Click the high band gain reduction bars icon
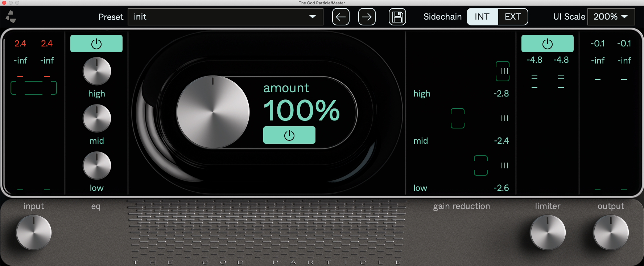The width and height of the screenshot is (644, 266). pyautogui.click(x=505, y=71)
